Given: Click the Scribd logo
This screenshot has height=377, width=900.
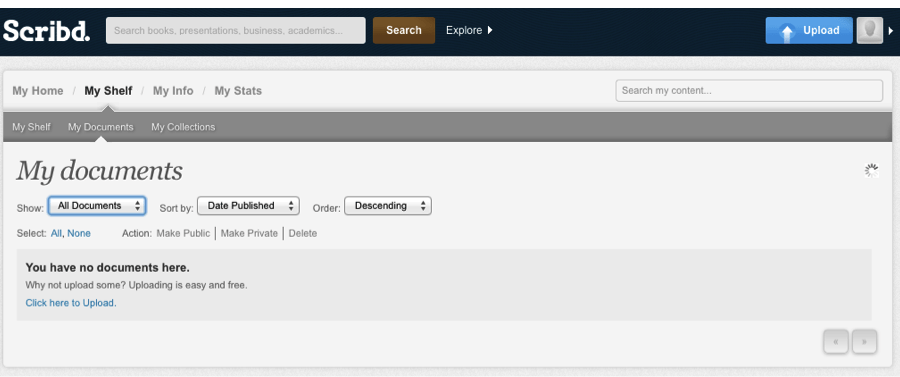Looking at the screenshot, I should 46,30.
